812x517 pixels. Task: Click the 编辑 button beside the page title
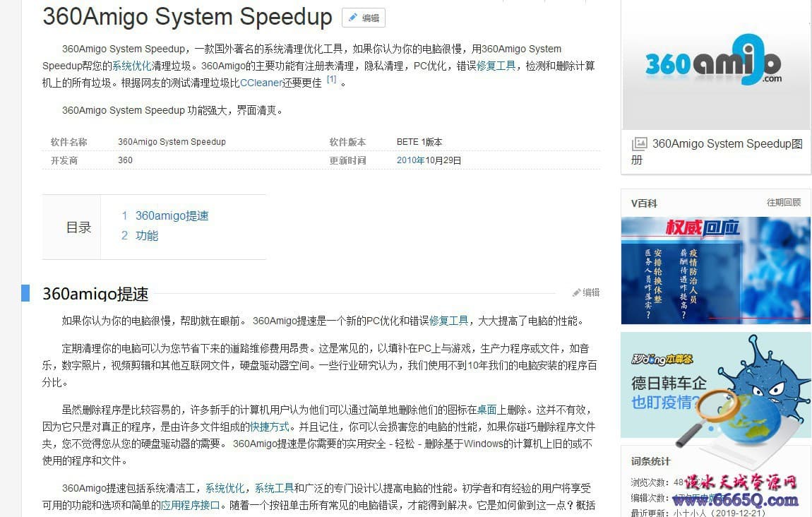click(x=364, y=18)
